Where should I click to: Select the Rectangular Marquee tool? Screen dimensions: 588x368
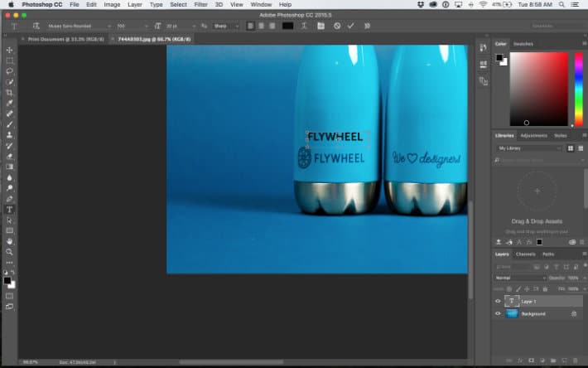[x=10, y=61]
